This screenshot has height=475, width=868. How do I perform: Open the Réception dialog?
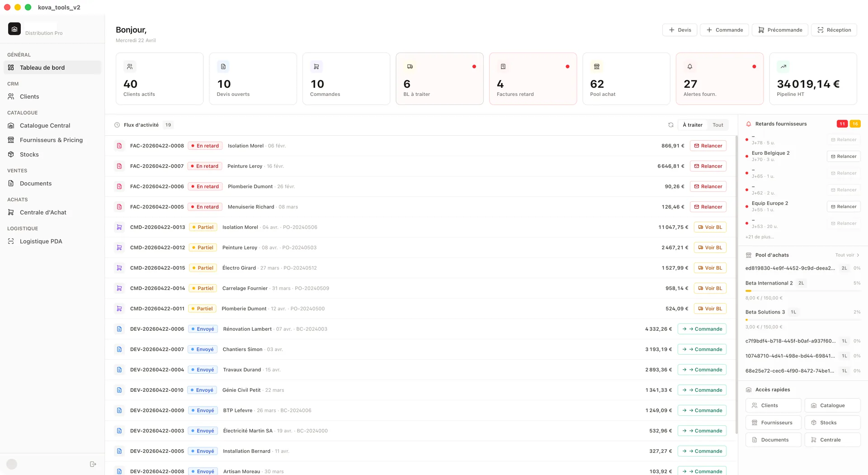(x=834, y=29)
